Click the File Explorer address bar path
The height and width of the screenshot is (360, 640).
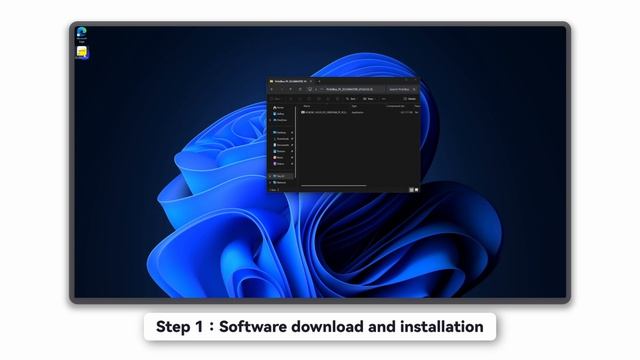pyautogui.click(x=349, y=89)
